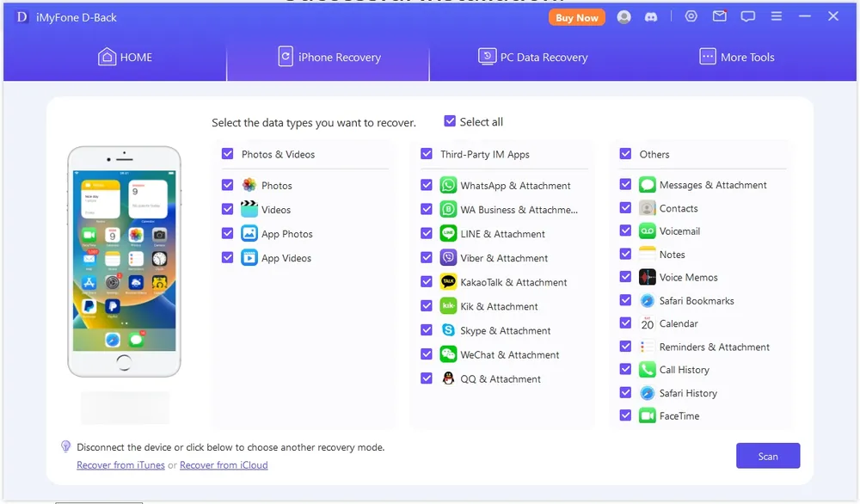The image size is (860, 504).
Task: Click the WeChat app icon
Action: click(x=448, y=353)
